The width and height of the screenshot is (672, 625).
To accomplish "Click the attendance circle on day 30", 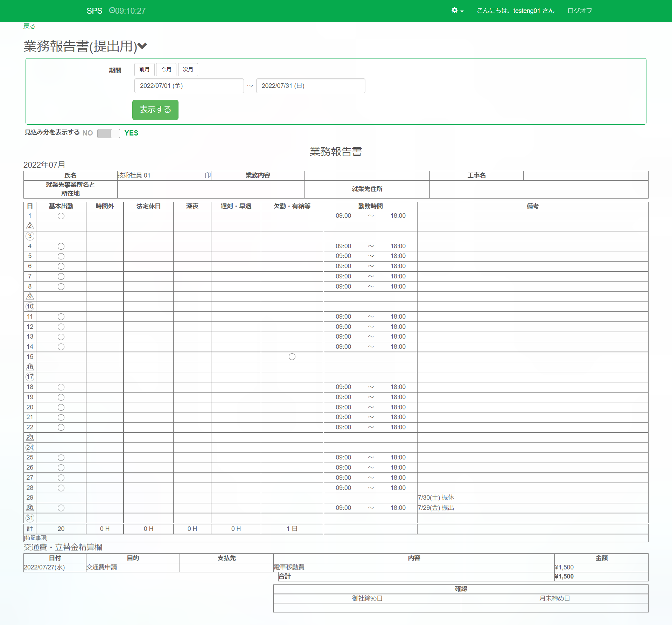I will point(61,508).
